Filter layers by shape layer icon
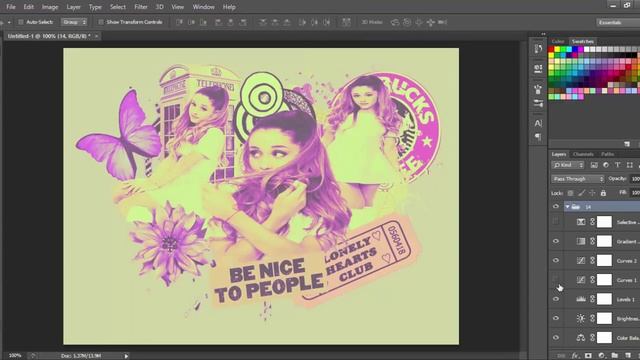Screen dimensions: 640x360 coord(629,165)
